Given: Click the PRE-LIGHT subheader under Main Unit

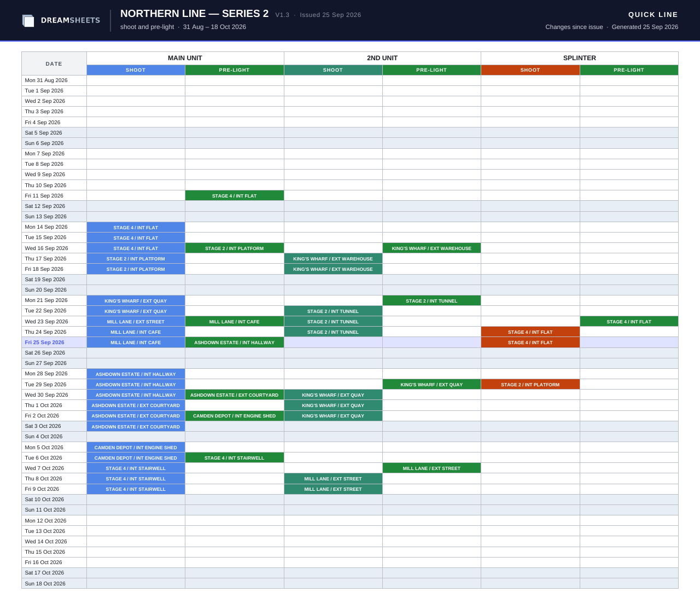Looking at the screenshot, I should point(234,70).
